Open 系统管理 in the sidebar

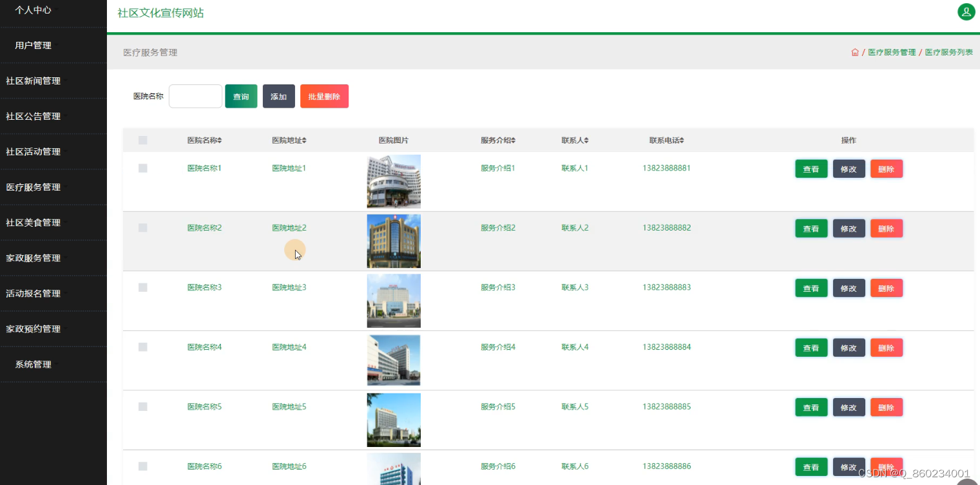click(x=53, y=365)
